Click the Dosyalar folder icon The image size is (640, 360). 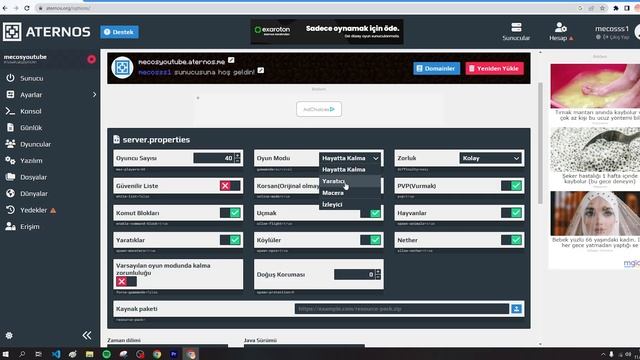tap(10, 177)
